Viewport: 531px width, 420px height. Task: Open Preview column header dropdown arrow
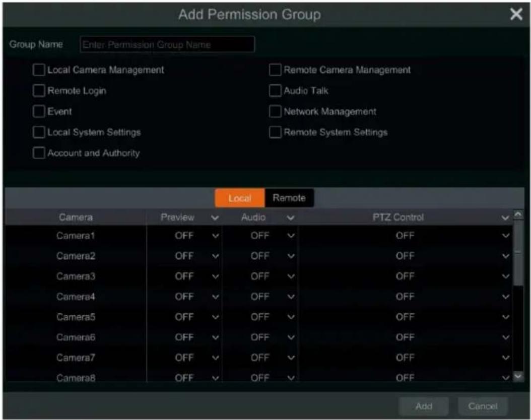(x=215, y=218)
